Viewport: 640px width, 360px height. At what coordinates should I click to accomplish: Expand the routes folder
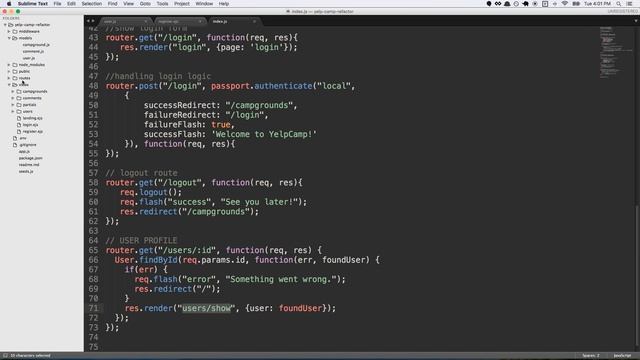pyautogui.click(x=9, y=78)
